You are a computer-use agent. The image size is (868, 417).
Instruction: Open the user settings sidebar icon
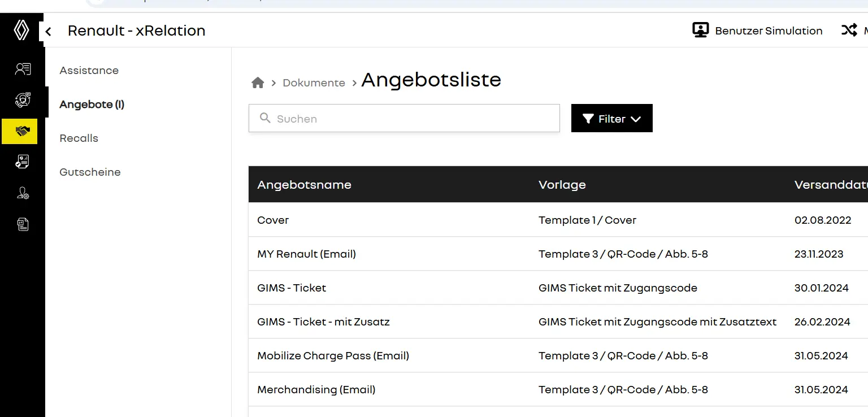coord(23,193)
